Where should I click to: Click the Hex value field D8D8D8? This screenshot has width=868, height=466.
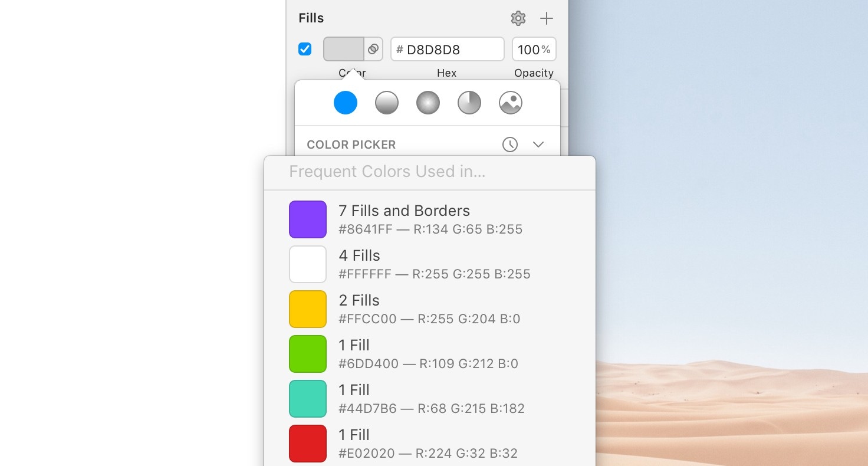448,50
